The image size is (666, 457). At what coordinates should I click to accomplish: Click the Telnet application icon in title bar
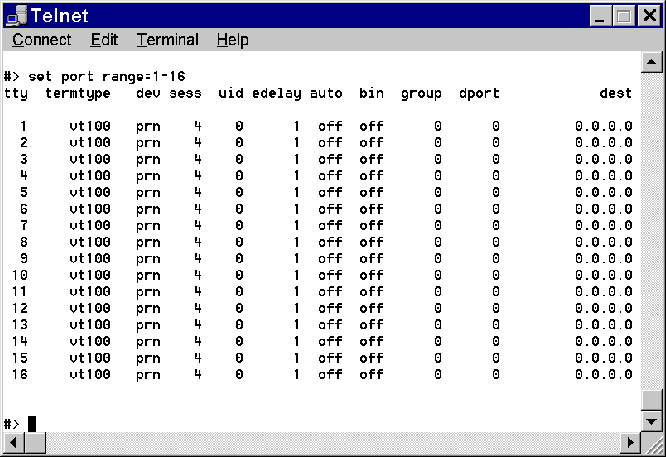coord(16,16)
